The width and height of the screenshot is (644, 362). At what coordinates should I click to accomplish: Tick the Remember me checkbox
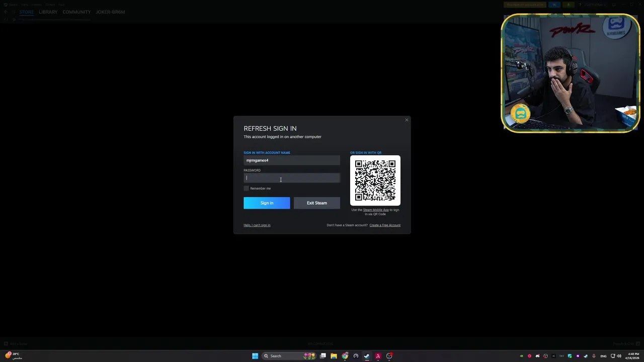click(246, 188)
